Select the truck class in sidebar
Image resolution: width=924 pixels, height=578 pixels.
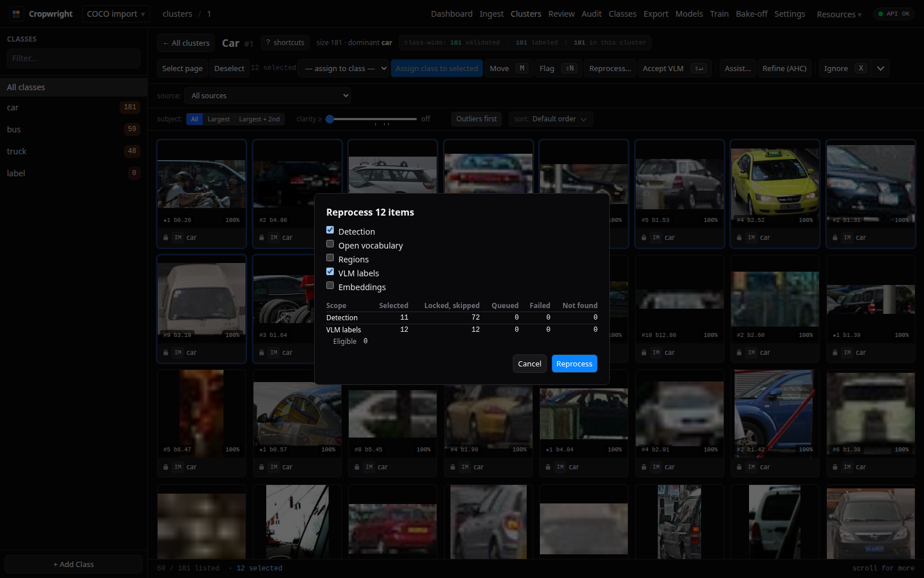(x=73, y=151)
